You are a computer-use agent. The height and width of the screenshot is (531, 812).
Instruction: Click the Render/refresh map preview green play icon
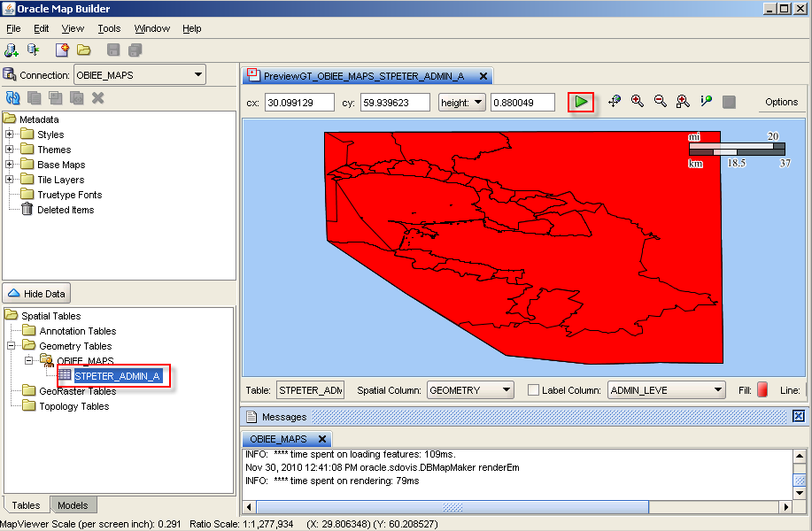coord(582,102)
